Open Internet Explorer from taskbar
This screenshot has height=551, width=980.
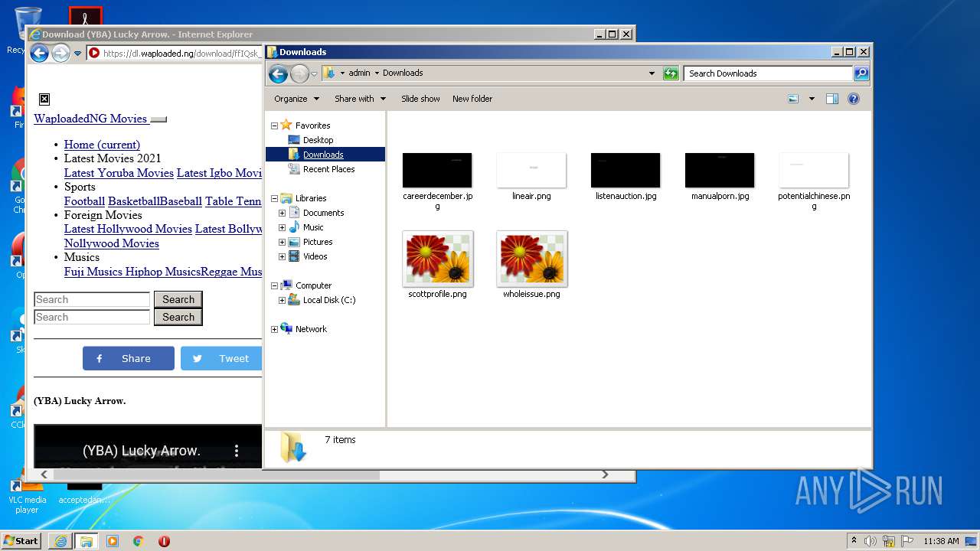(x=60, y=540)
